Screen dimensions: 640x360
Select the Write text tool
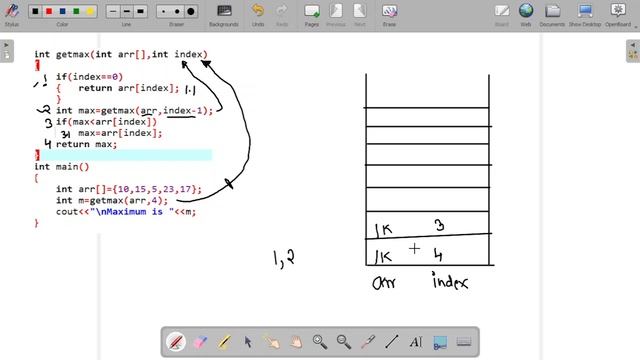(x=416, y=342)
